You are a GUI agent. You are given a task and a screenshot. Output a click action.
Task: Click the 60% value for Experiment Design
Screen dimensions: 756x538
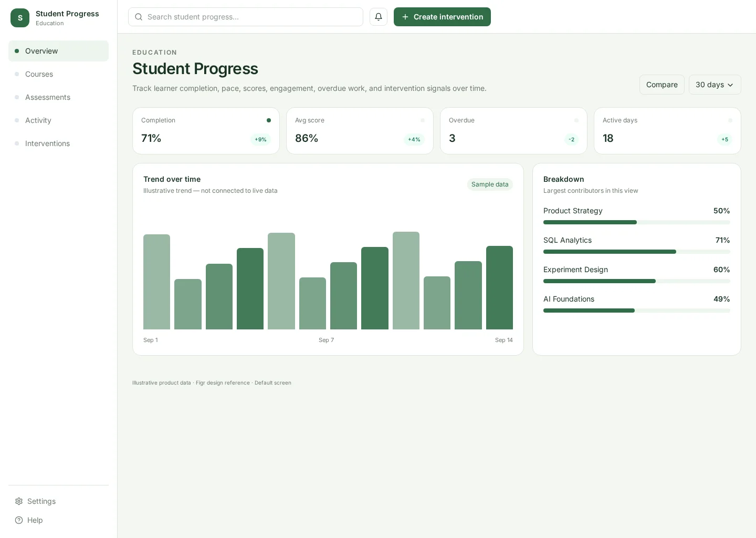tap(722, 270)
